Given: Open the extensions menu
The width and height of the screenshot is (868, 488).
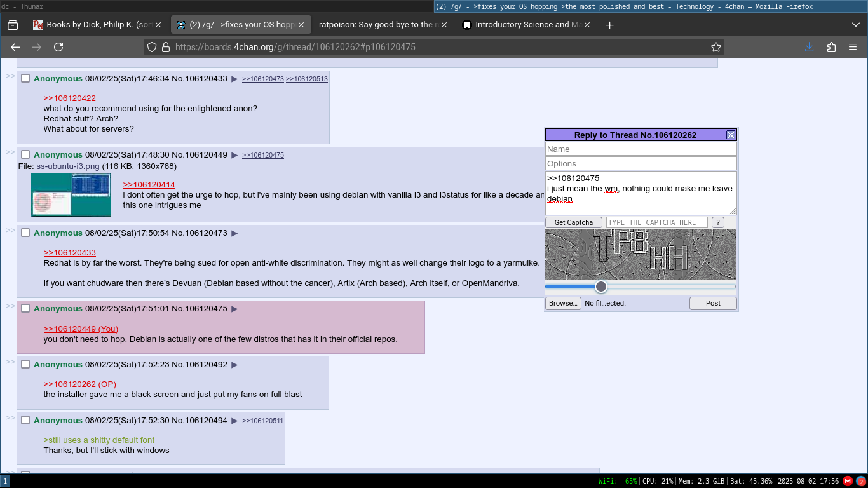Looking at the screenshot, I should 831,47.
